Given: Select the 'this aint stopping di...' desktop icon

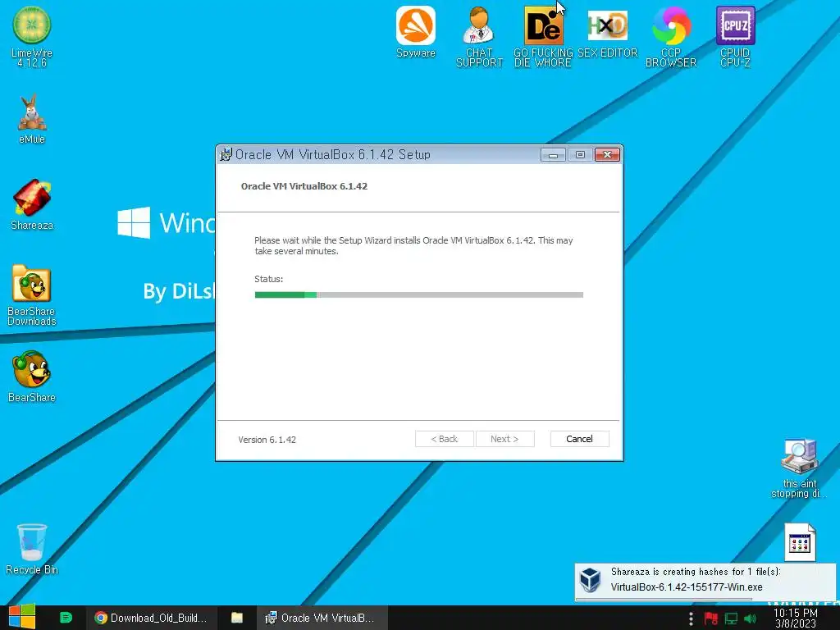Looking at the screenshot, I should (x=799, y=468).
